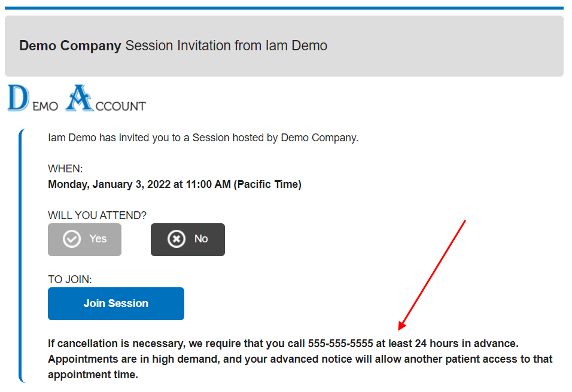Click the 'Iam Demo has invited you' sentence
The image size is (572, 392).
[203, 138]
